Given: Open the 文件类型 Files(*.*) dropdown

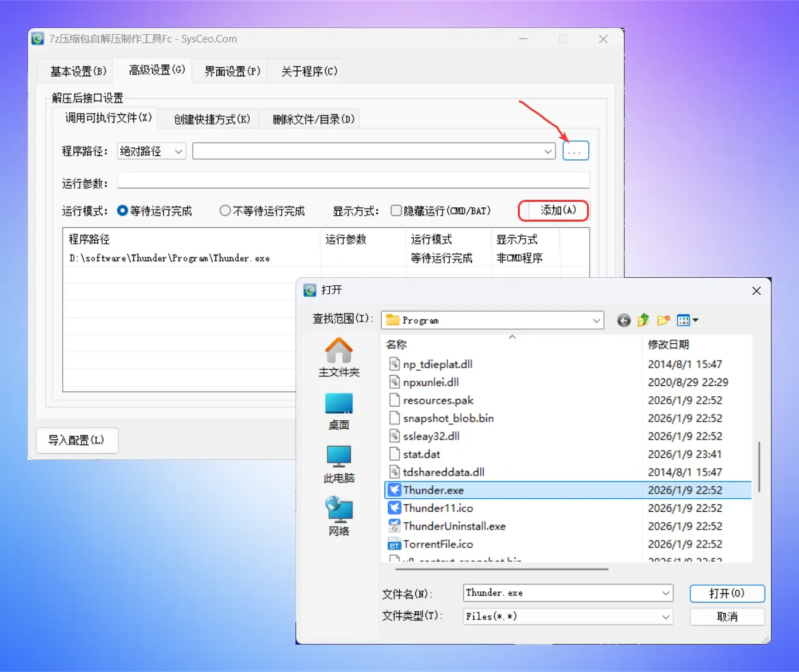Looking at the screenshot, I should point(666,617).
